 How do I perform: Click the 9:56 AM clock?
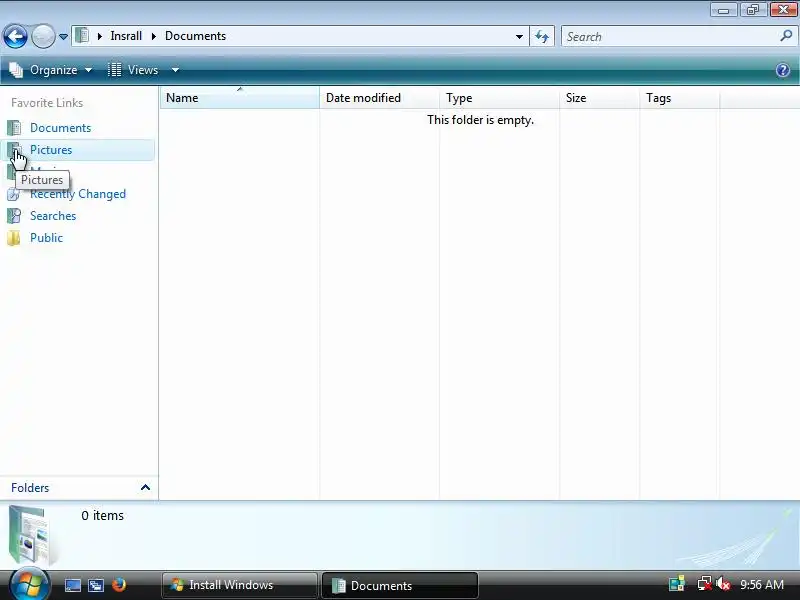(762, 585)
